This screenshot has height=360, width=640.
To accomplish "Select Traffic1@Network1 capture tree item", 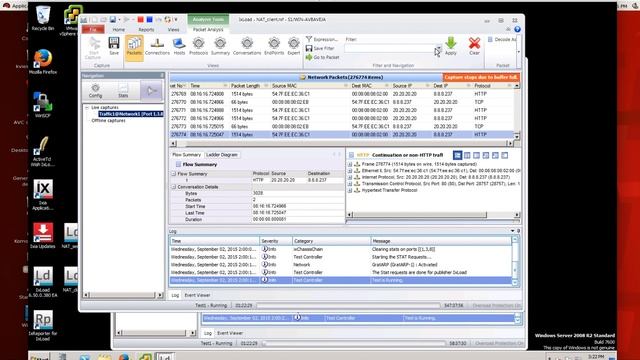I will click(x=131, y=114).
